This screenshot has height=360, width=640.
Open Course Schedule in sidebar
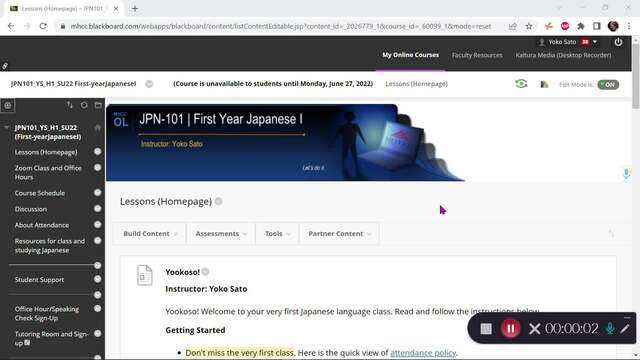coord(40,193)
